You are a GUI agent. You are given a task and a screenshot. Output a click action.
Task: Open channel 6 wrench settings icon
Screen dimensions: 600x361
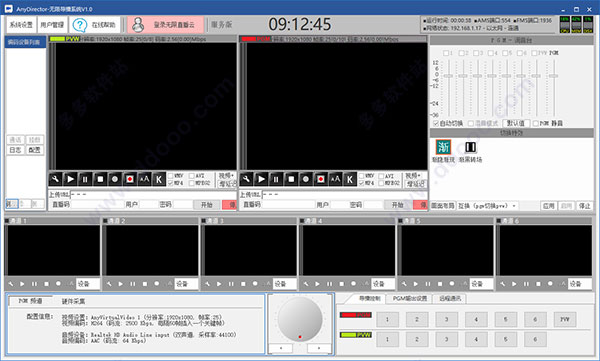(502, 284)
